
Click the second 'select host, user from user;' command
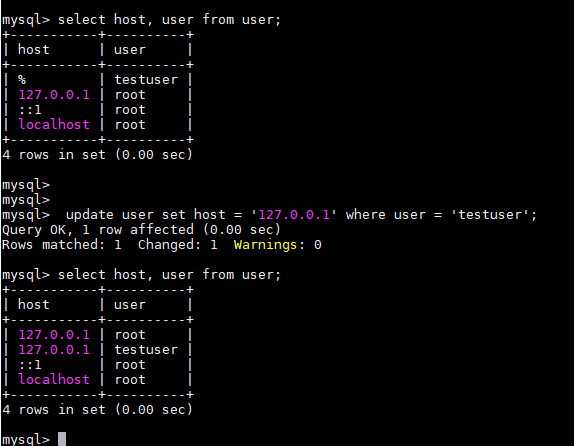click(169, 275)
